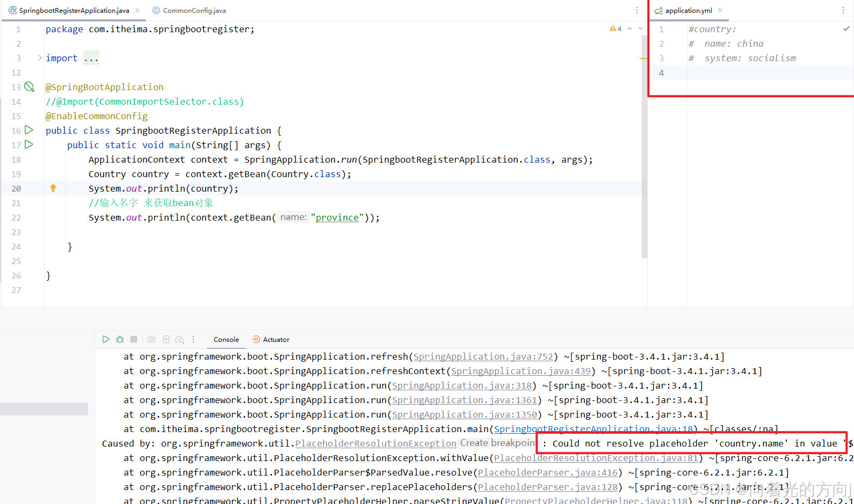Run main method from line 17 gutter
Image resolution: width=854 pixels, height=504 pixels.
(29, 144)
